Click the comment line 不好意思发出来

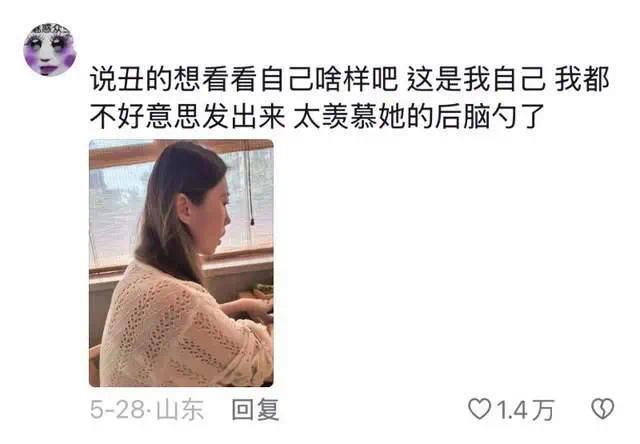(x=187, y=117)
